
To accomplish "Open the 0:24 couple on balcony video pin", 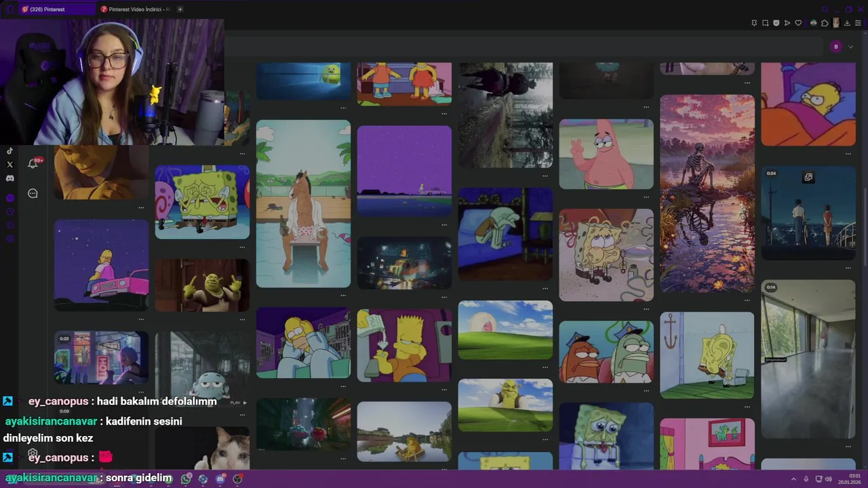I will click(x=808, y=213).
